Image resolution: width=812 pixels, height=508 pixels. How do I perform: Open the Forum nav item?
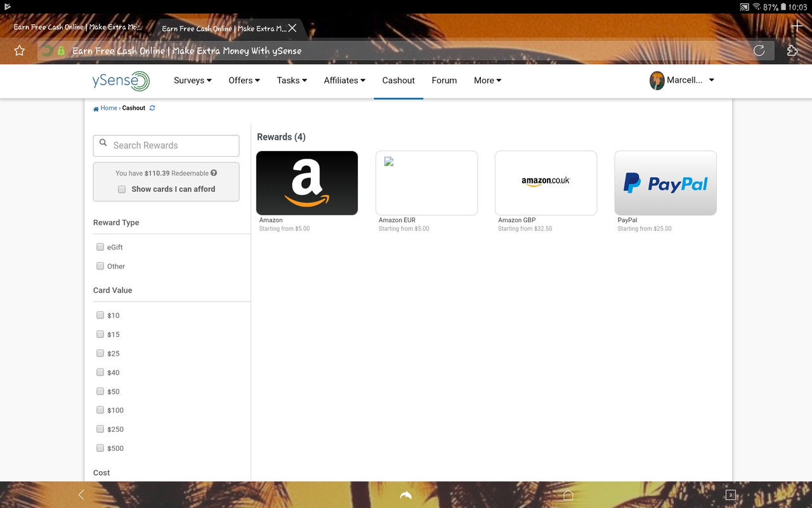(444, 81)
